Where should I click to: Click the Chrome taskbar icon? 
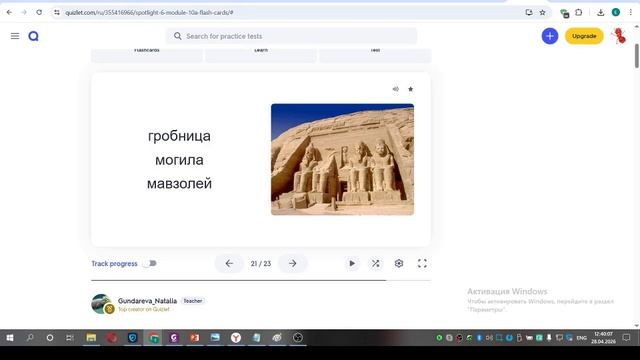[153, 338]
